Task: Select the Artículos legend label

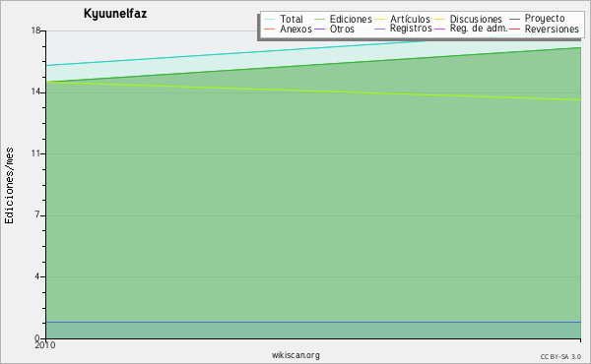Action: (x=410, y=20)
